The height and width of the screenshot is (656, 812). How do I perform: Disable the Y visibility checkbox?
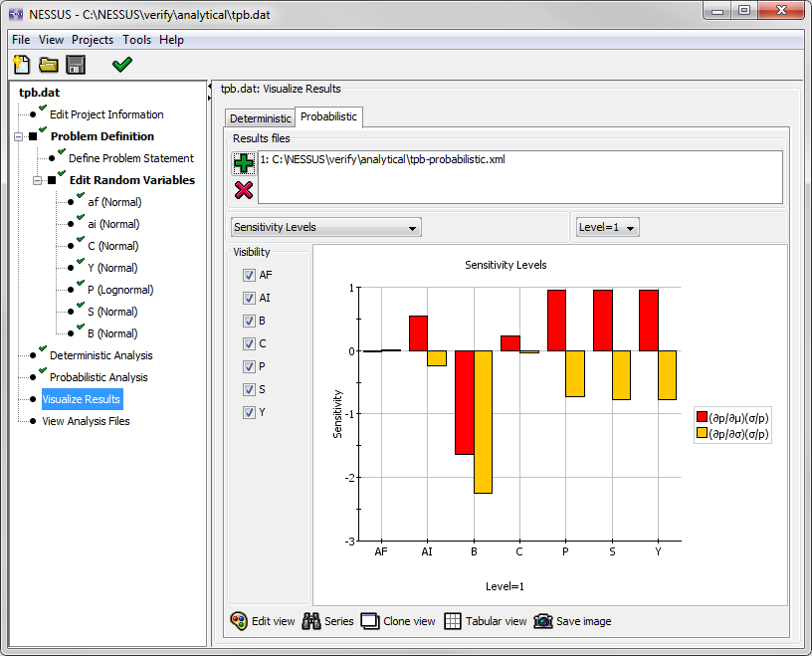pyautogui.click(x=249, y=412)
